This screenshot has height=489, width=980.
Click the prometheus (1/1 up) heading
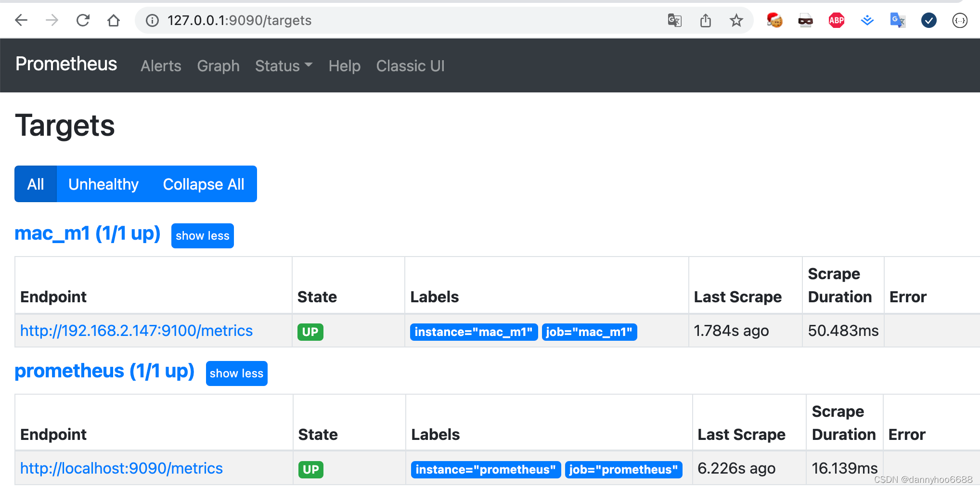pos(104,371)
